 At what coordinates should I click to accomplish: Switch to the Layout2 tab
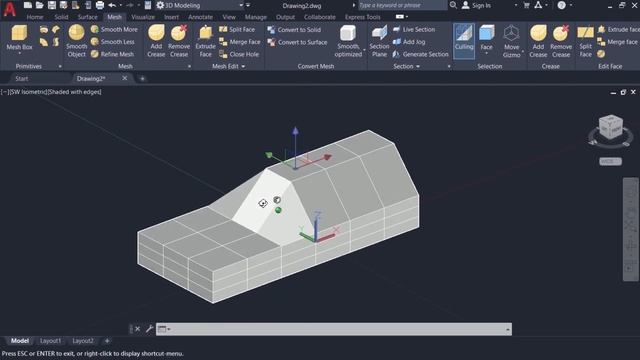[x=83, y=340]
